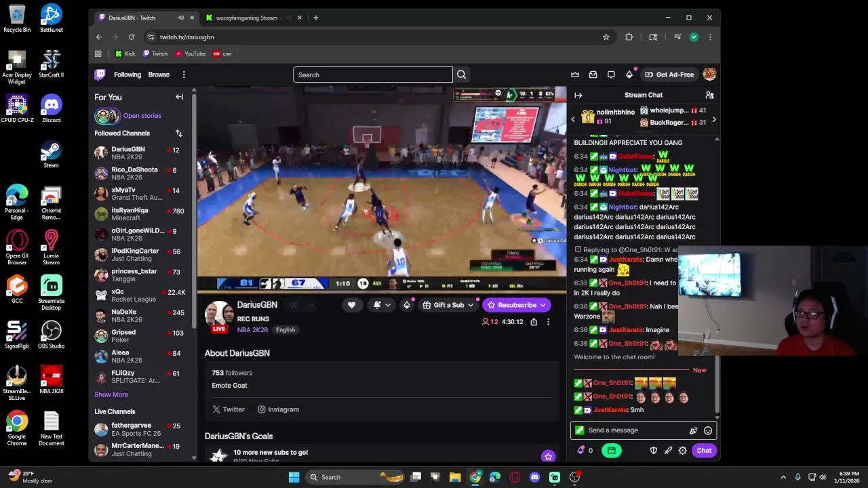The width and height of the screenshot is (868, 488).
Task: Open Bits cheer icon in chat input
Action: click(693, 430)
